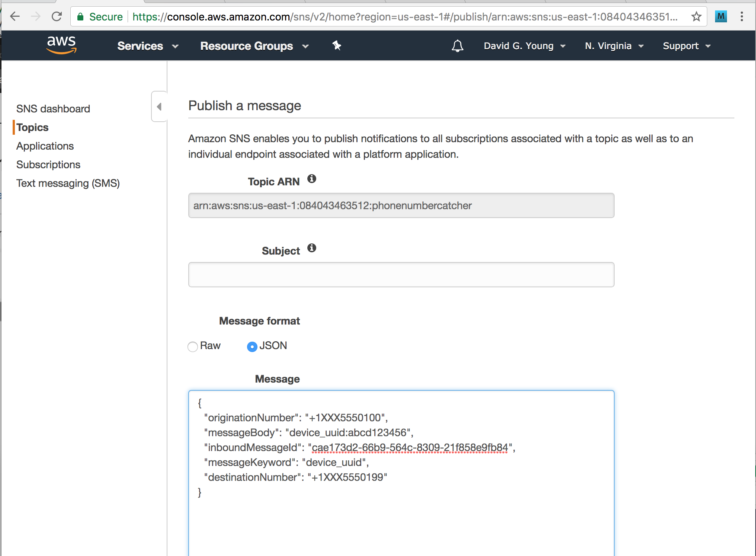The width and height of the screenshot is (756, 556).
Task: Collapse the left navigation panel
Action: pos(159,106)
